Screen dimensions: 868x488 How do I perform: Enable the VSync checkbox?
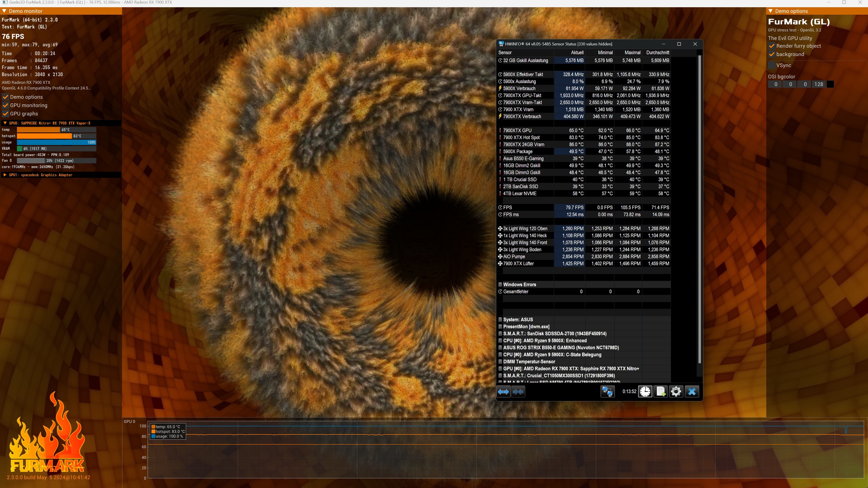click(772, 65)
